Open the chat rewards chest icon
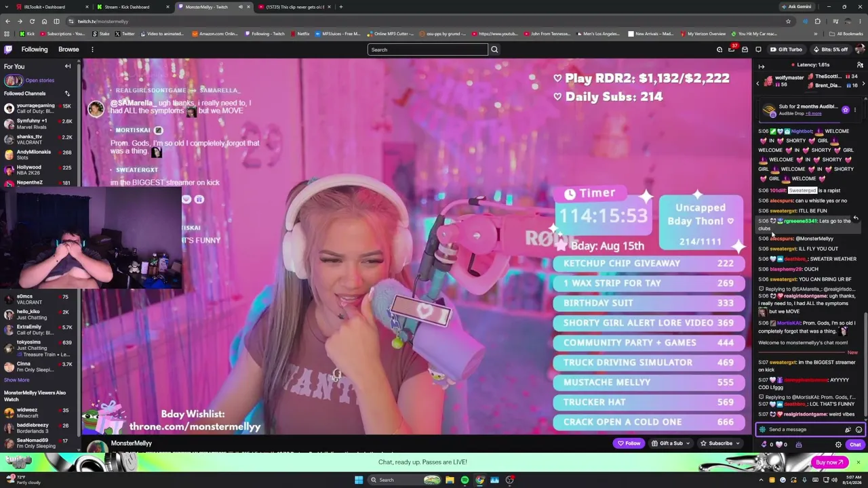868x488 pixels. (x=798, y=445)
